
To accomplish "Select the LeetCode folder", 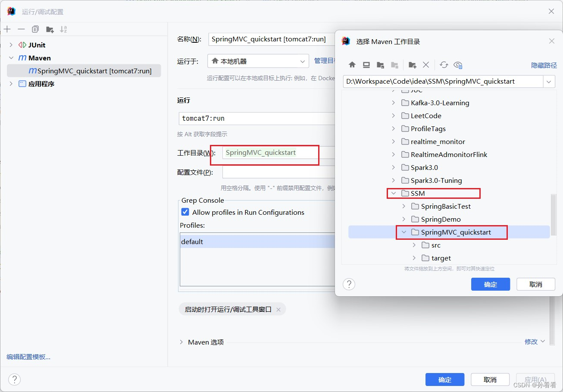I will coord(426,116).
